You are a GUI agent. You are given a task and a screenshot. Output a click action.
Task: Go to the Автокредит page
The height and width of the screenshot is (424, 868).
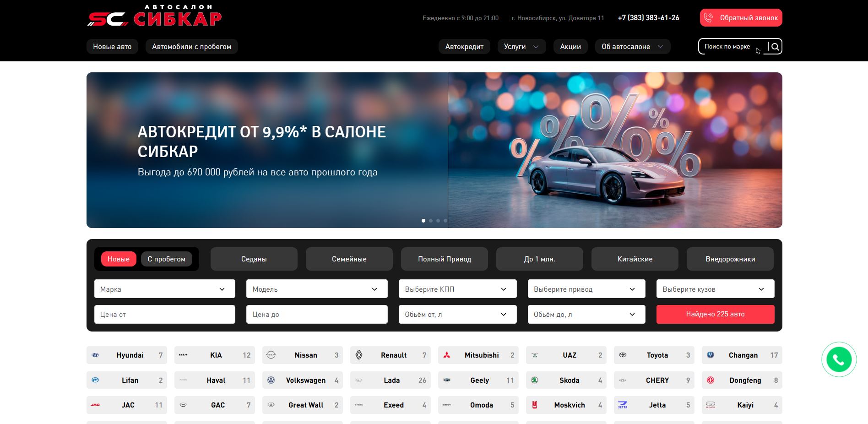pos(464,47)
